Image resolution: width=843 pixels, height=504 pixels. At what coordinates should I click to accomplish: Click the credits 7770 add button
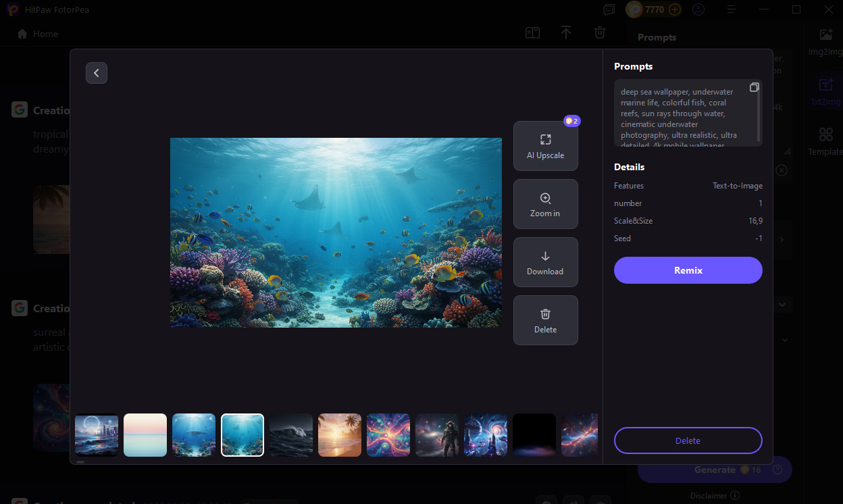674,9
